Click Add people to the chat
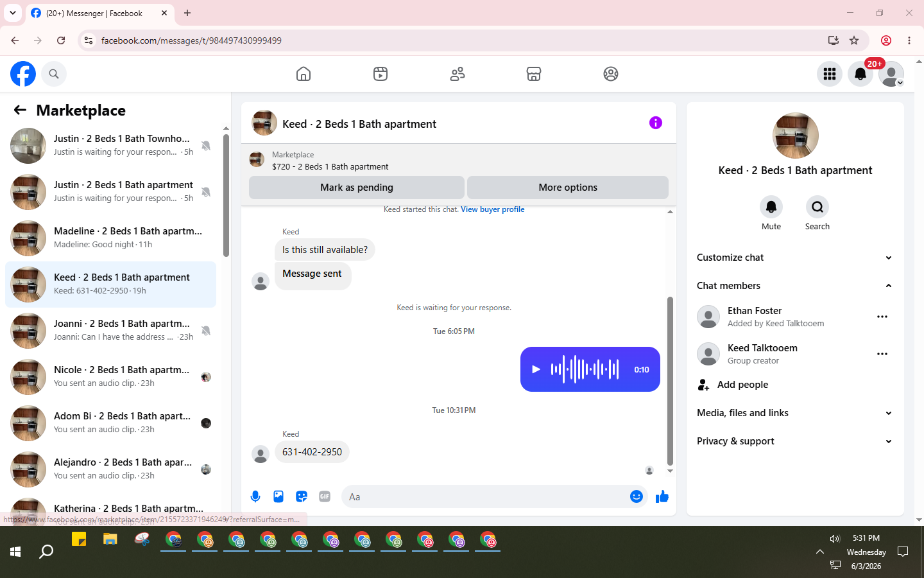This screenshot has height=578, width=924. click(795, 385)
